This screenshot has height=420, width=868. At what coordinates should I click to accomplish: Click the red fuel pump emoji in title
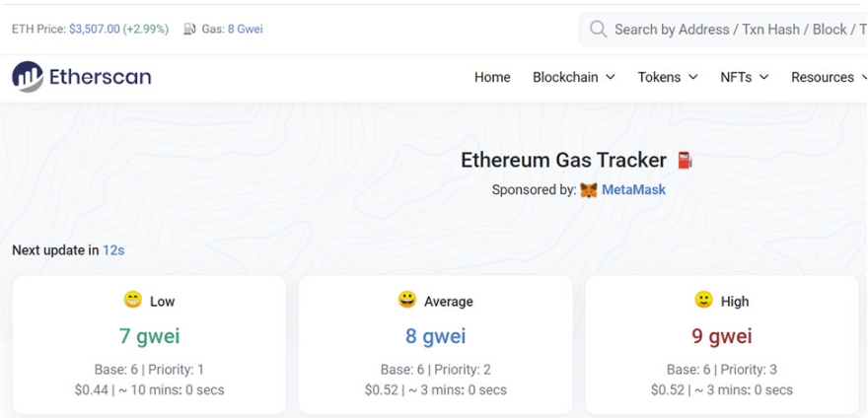click(685, 161)
